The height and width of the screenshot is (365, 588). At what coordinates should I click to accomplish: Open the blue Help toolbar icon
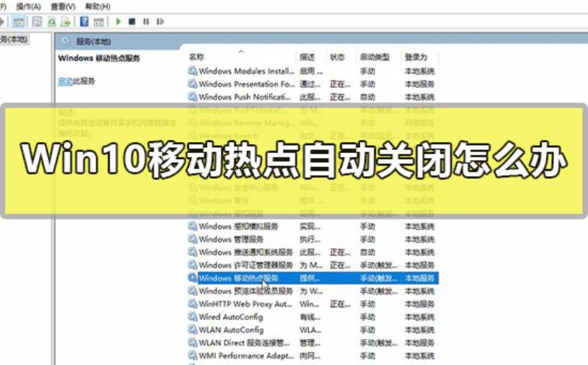85,22
